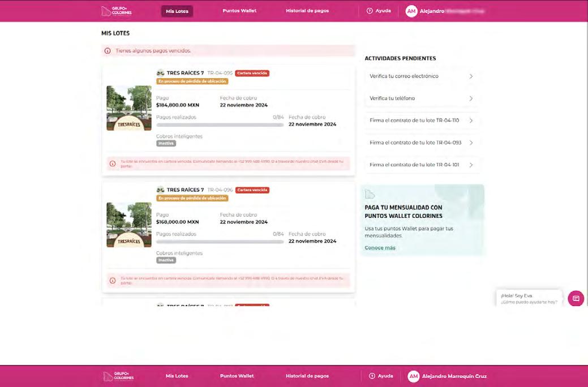Click the 'Inactiva' smart-charges badge on TR-04-096

(166, 260)
